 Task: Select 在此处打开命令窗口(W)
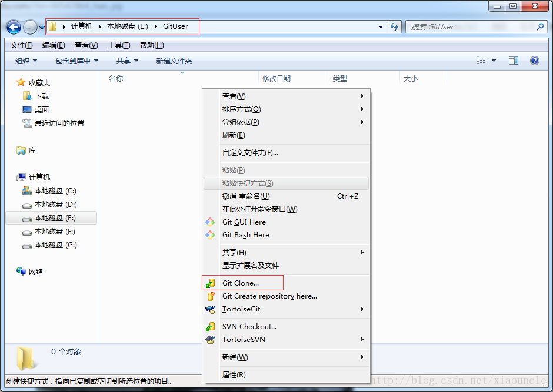coord(286,209)
